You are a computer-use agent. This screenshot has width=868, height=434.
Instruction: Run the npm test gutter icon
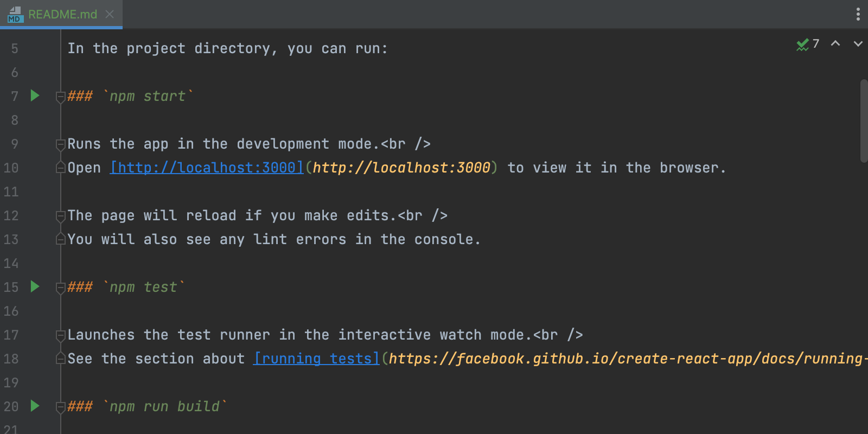35,286
